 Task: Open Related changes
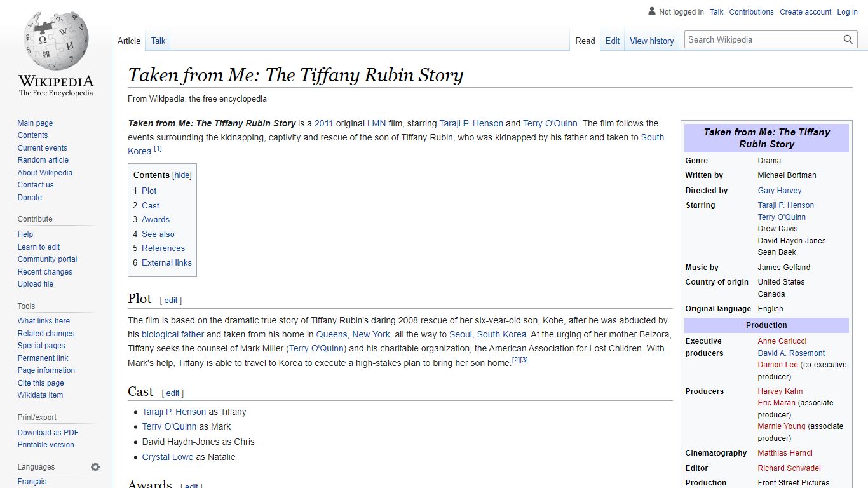(x=46, y=334)
